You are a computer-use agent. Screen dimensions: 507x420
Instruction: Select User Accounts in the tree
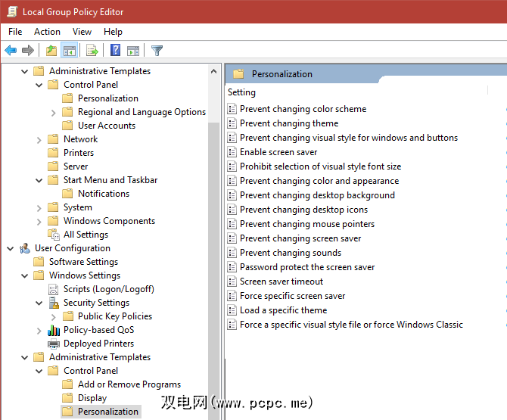[107, 126]
